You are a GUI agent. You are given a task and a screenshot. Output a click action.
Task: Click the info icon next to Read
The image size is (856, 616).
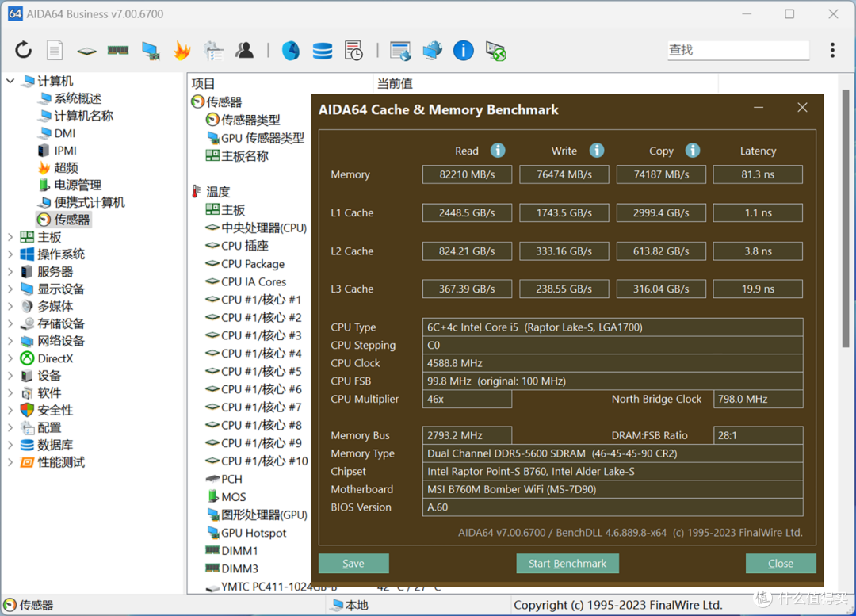[x=497, y=150]
